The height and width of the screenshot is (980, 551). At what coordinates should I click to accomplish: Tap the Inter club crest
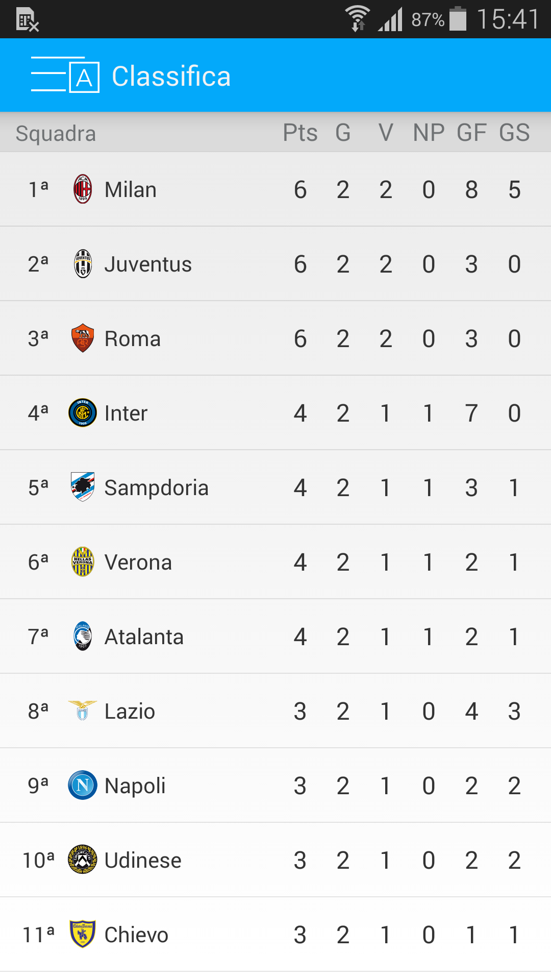tap(83, 413)
